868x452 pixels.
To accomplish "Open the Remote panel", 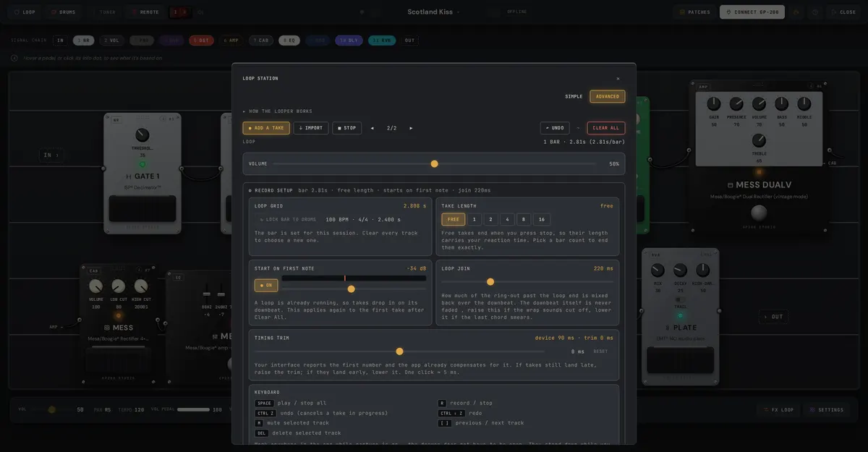I will click(x=145, y=12).
